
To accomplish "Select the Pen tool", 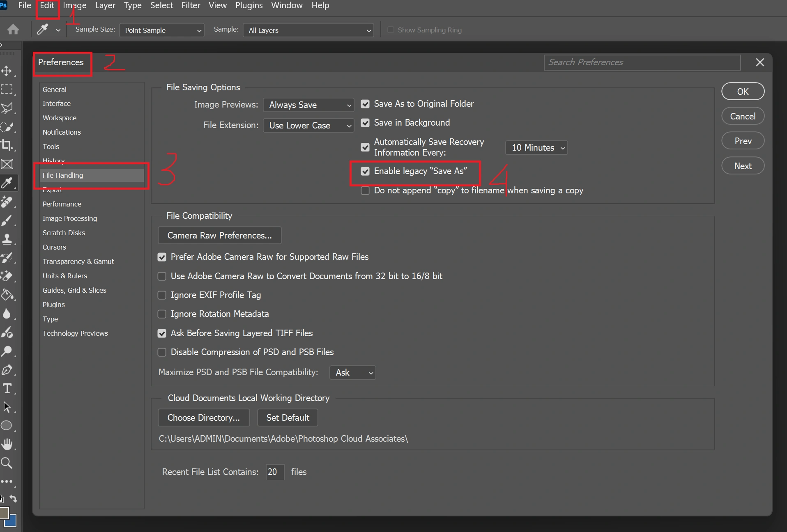I will point(7,369).
